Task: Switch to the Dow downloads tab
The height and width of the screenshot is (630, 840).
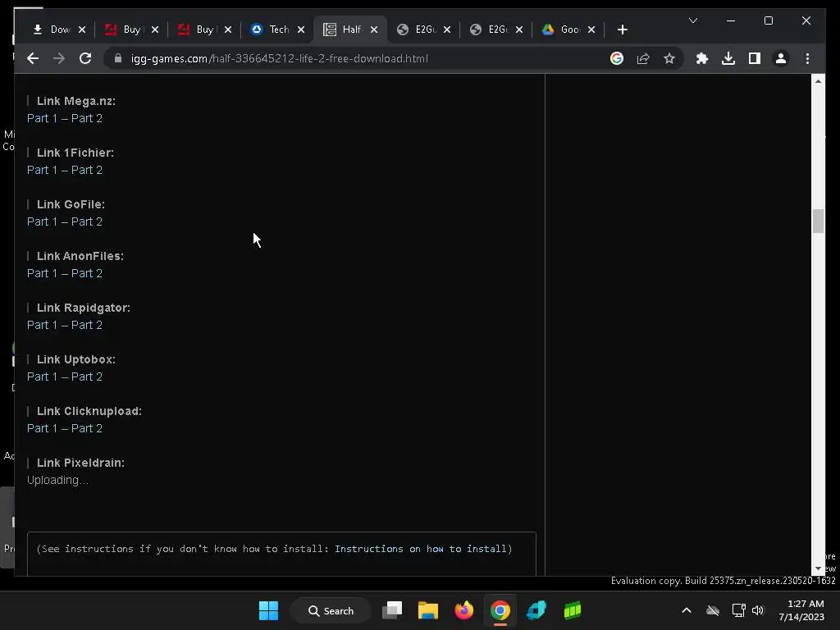Action: click(60, 30)
